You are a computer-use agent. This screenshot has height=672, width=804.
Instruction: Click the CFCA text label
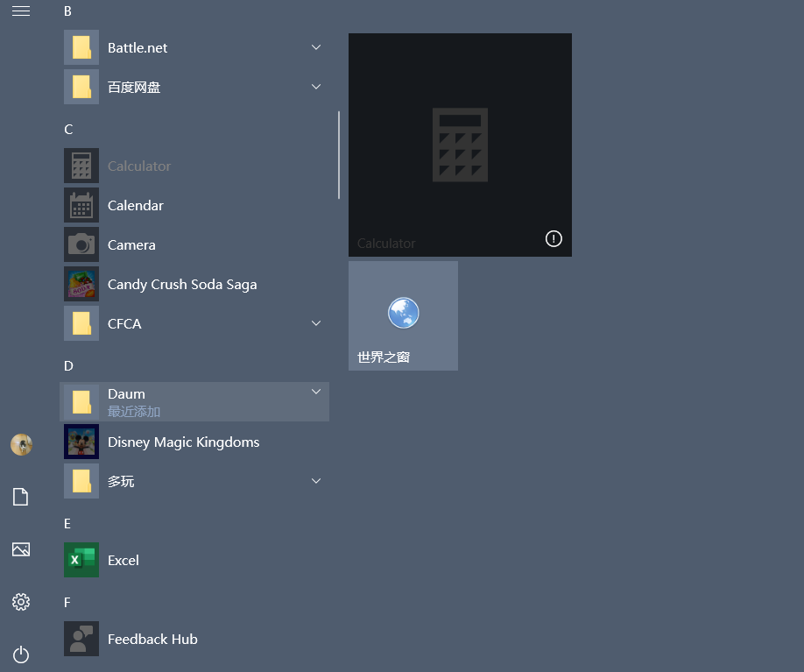(x=124, y=323)
